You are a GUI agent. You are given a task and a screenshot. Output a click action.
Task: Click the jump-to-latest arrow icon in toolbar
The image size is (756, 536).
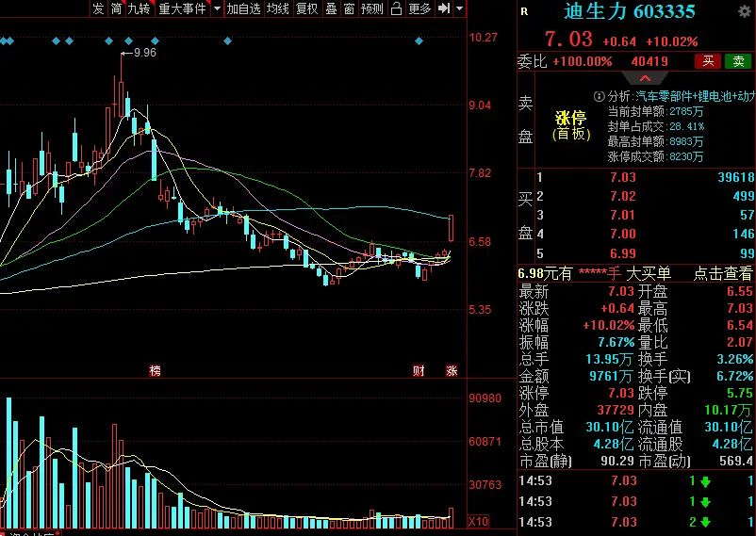tap(442, 8)
